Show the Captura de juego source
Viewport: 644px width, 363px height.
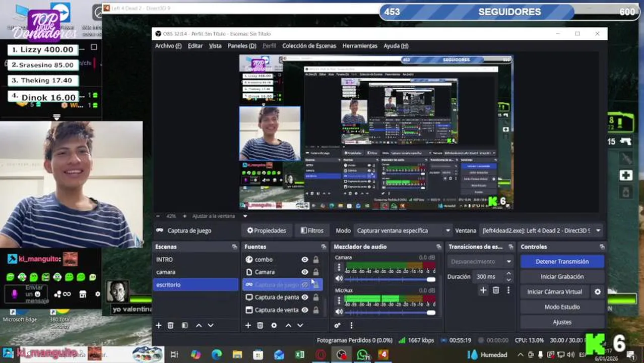tap(305, 285)
